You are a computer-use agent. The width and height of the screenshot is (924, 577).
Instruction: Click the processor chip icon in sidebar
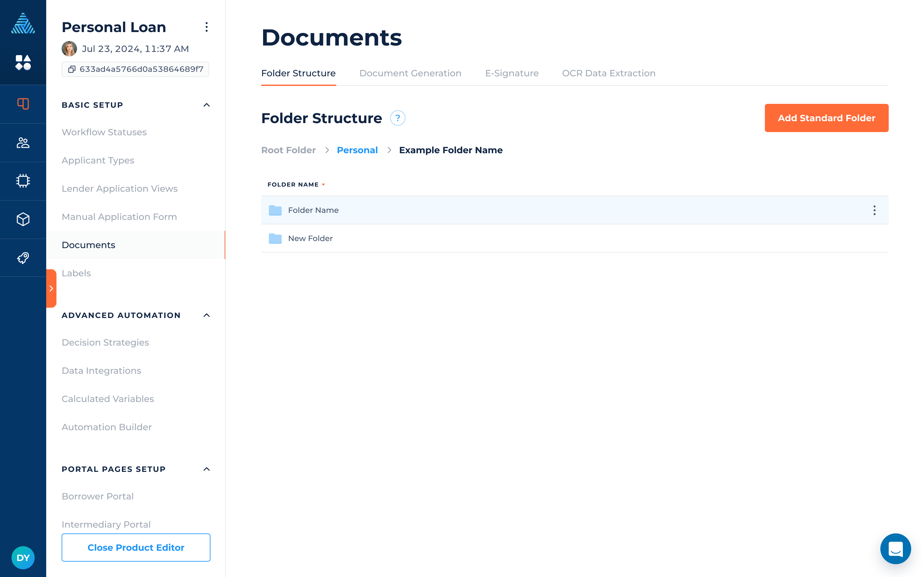pyautogui.click(x=23, y=181)
